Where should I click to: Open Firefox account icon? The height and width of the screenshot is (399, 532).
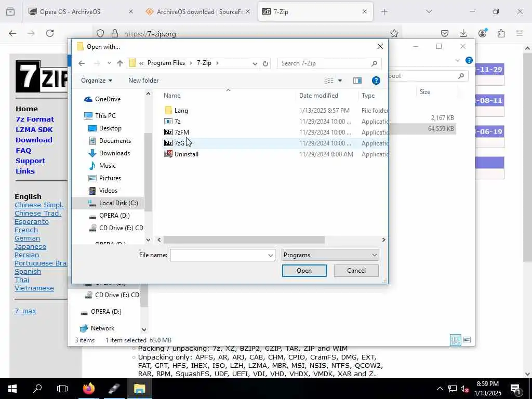[x=482, y=33]
